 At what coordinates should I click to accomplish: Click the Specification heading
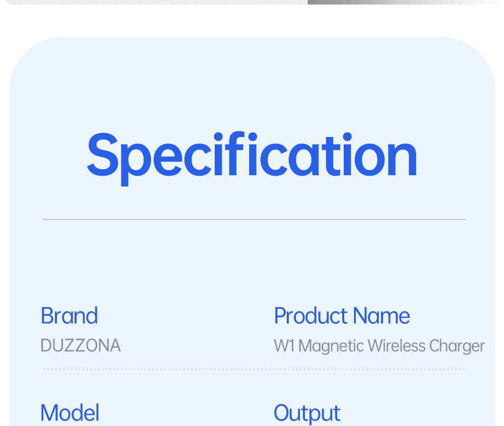pyautogui.click(x=252, y=159)
